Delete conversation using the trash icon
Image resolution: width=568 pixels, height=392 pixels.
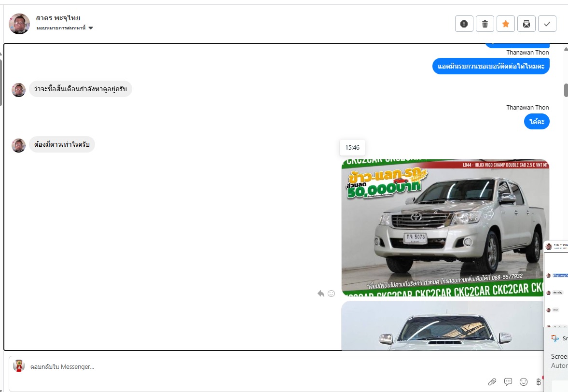click(x=485, y=24)
